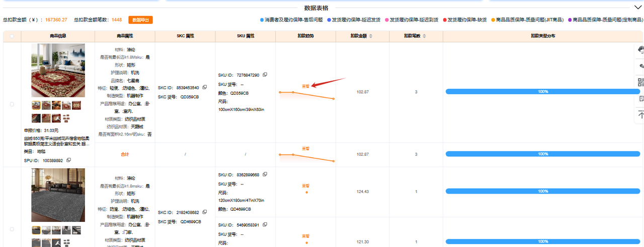The image size is (644, 247).
Task: Copy SKC ID 2192408682
Action: [204, 212]
